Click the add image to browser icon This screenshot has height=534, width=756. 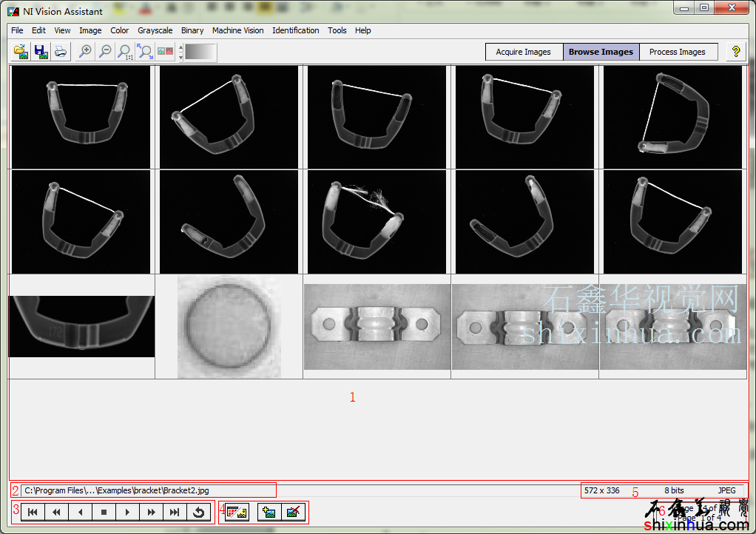pyautogui.click(x=269, y=512)
